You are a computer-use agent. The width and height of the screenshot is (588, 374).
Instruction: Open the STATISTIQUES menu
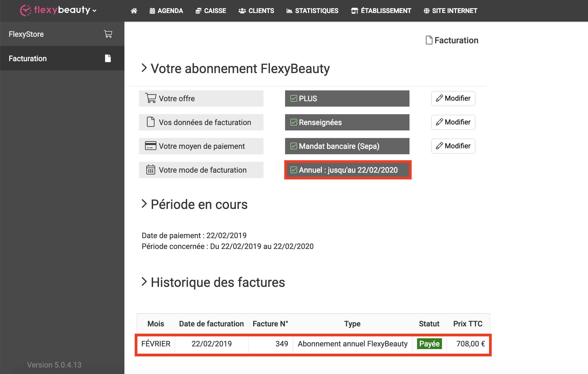(x=312, y=11)
